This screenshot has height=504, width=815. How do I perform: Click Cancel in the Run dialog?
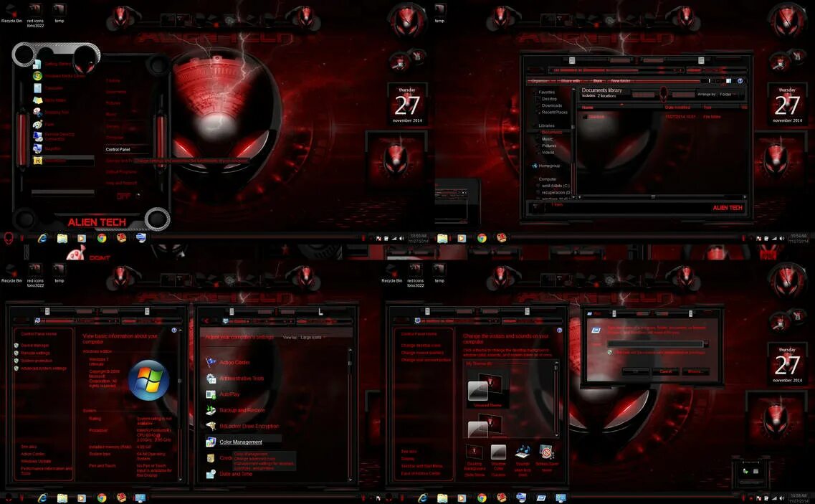[x=665, y=371]
